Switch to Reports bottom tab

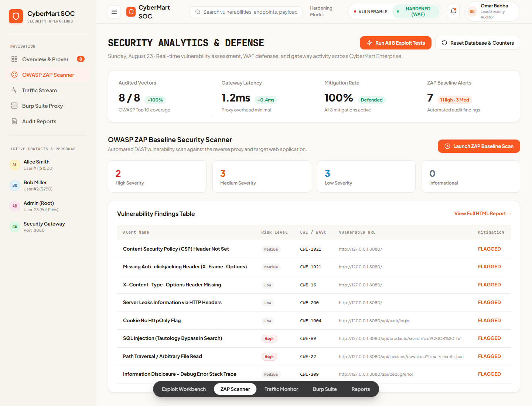tap(361, 389)
